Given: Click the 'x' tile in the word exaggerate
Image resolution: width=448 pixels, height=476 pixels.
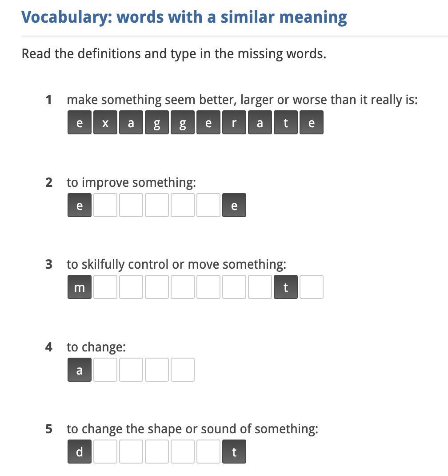Looking at the screenshot, I should point(105,122).
